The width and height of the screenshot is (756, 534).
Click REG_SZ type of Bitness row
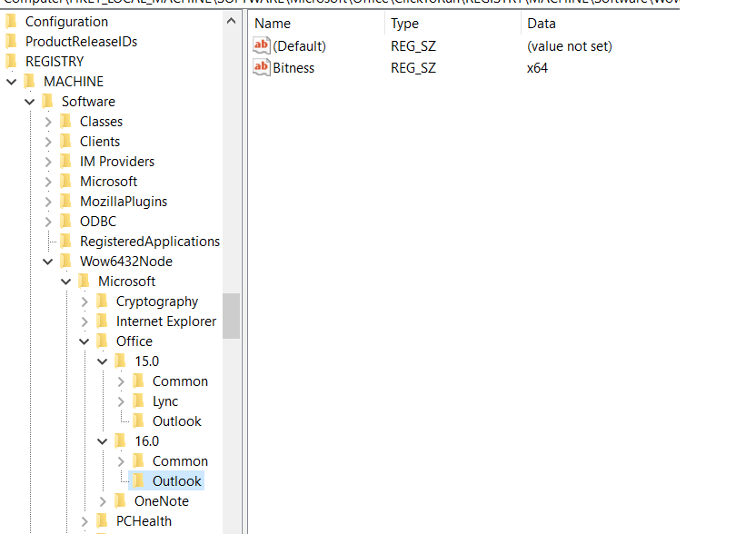click(x=413, y=68)
